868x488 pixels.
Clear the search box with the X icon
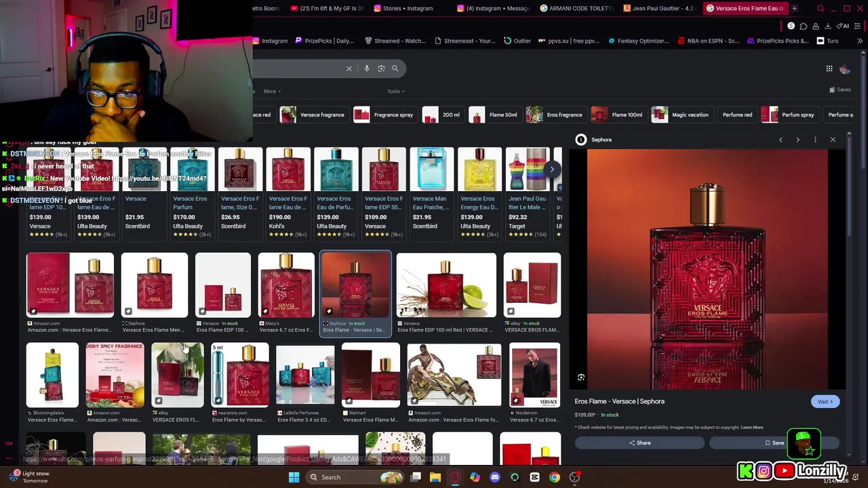click(x=349, y=68)
